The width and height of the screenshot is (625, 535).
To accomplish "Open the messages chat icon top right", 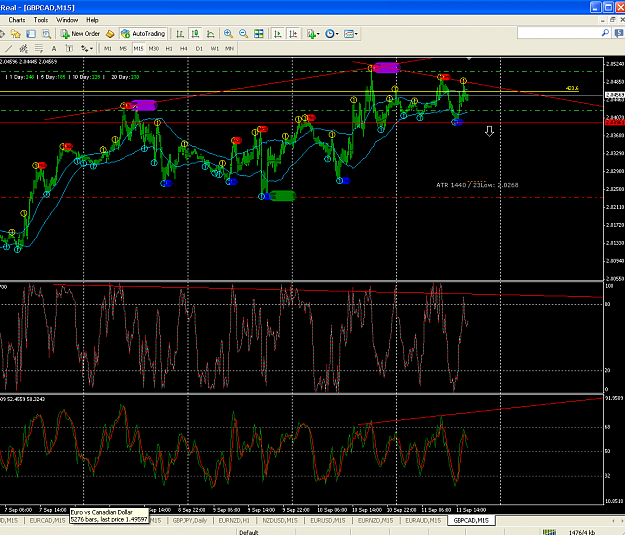I will click(x=620, y=33).
